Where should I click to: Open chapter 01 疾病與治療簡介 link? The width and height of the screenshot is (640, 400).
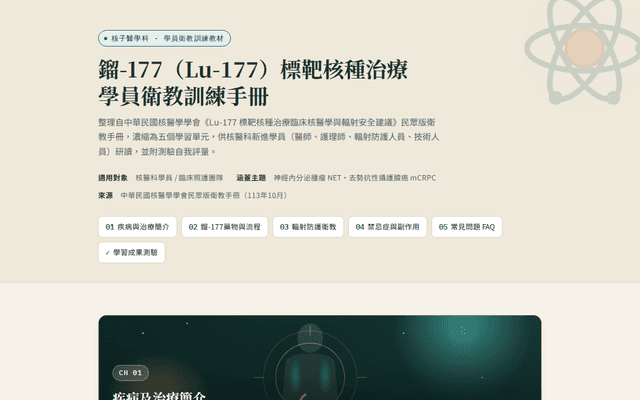138,227
